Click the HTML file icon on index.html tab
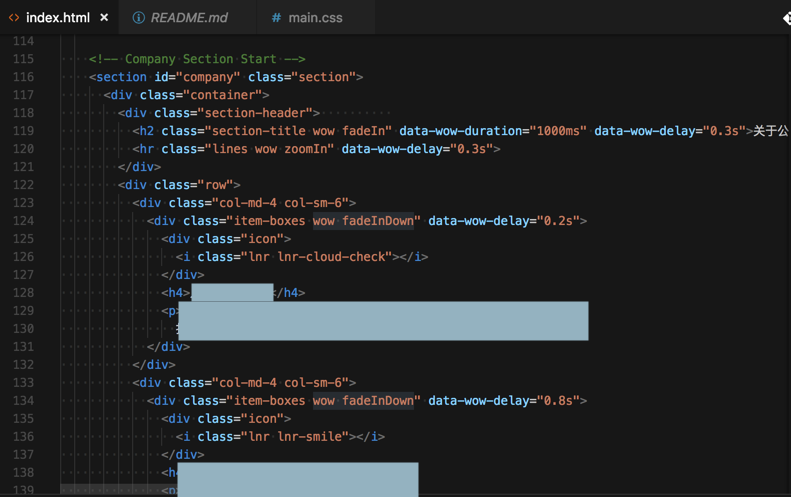This screenshot has height=497, width=791. pos(14,18)
